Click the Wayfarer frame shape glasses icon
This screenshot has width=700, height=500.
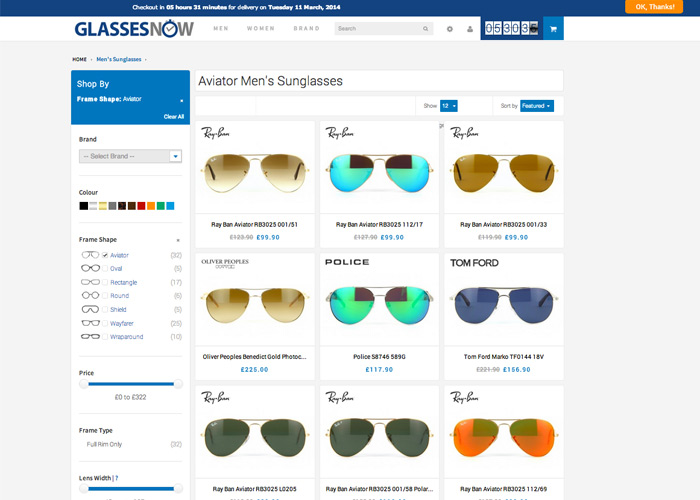coord(90,323)
